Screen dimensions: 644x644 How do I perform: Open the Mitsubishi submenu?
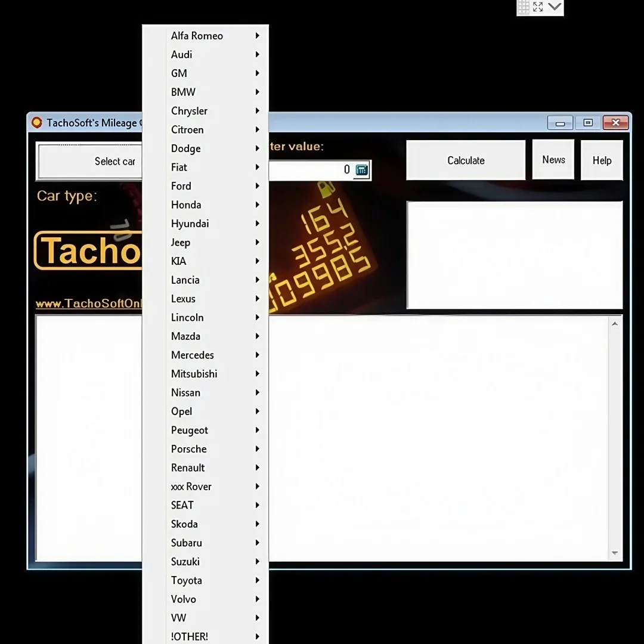[205, 374]
